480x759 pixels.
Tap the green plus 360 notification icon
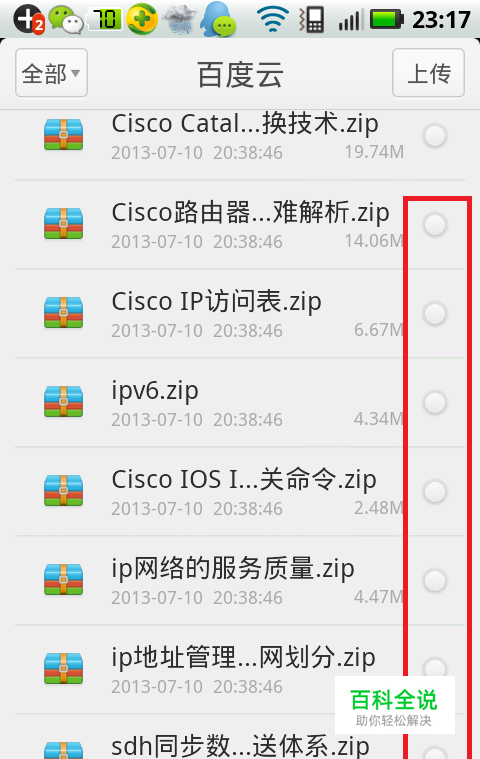[x=142, y=19]
